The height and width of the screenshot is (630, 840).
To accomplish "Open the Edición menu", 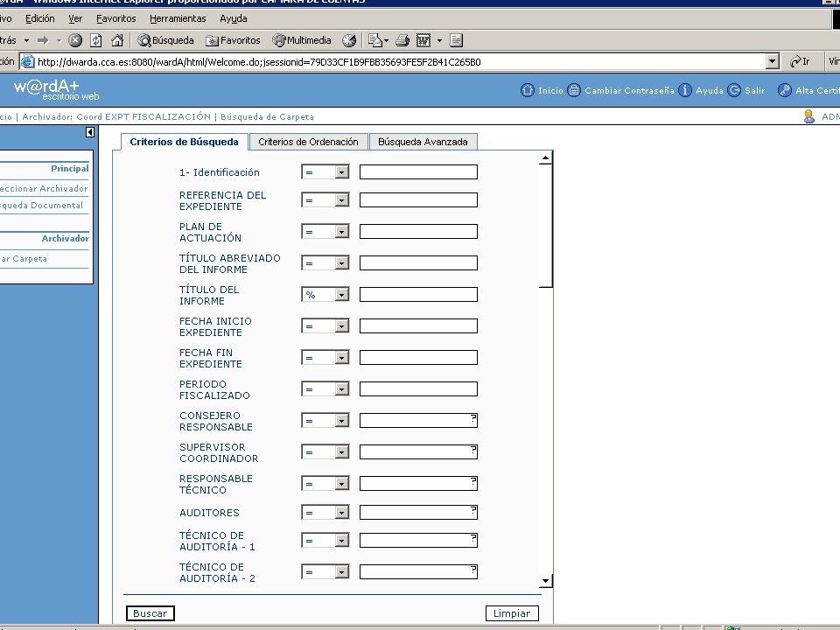I will click(x=40, y=18).
